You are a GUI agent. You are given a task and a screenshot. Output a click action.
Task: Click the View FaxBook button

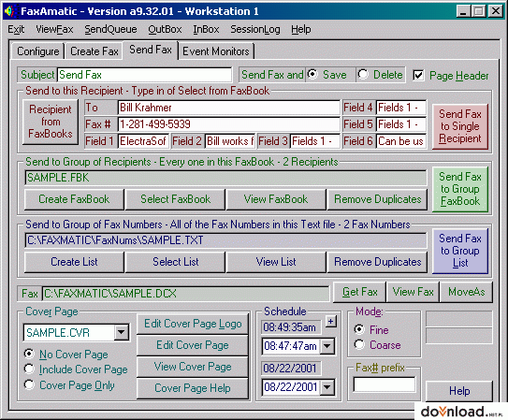pos(276,199)
